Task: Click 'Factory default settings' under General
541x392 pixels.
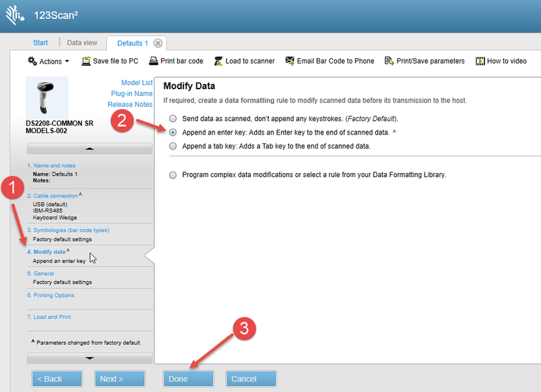Action: coord(62,282)
